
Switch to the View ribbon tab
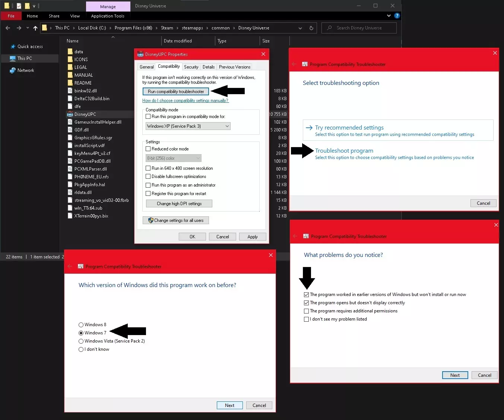coord(75,16)
